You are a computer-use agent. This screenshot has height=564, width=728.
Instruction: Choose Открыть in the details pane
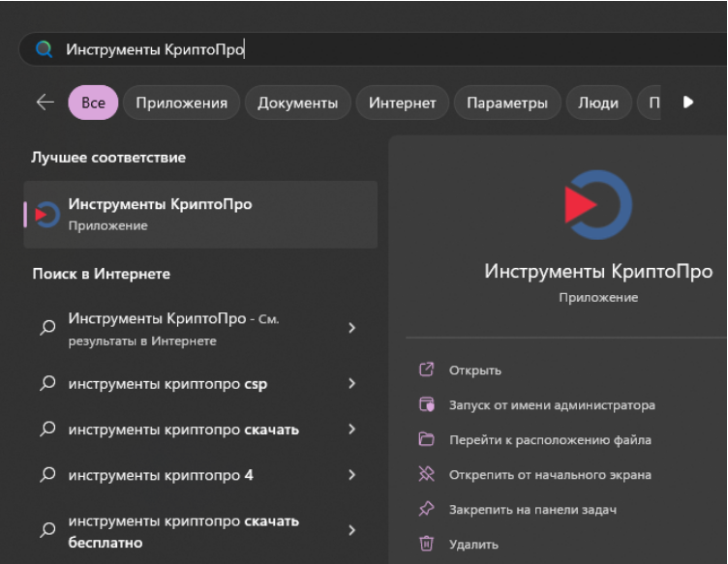tap(475, 371)
